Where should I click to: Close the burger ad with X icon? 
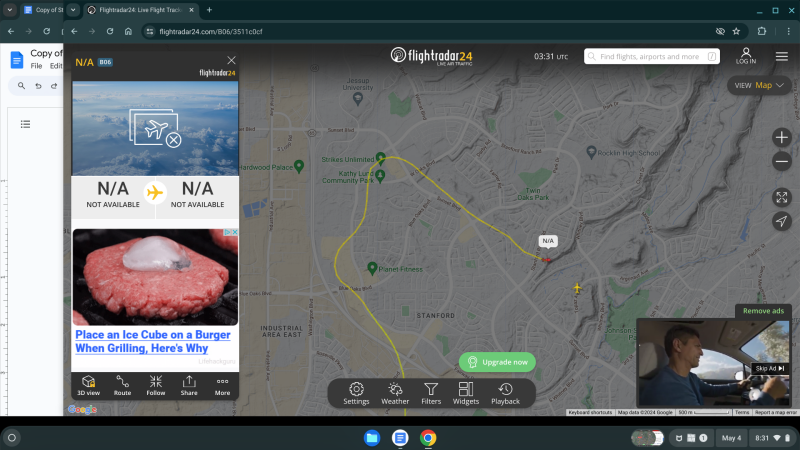[235, 232]
